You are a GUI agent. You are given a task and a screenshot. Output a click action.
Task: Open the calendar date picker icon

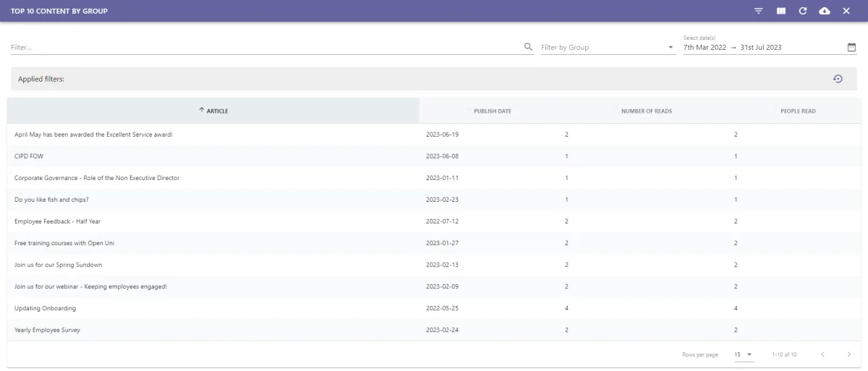coord(851,47)
